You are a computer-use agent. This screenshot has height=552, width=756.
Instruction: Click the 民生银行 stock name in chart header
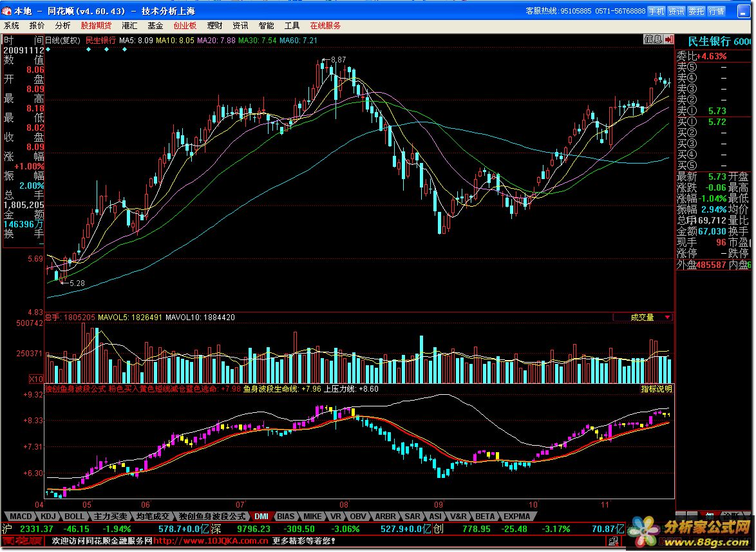(x=100, y=41)
